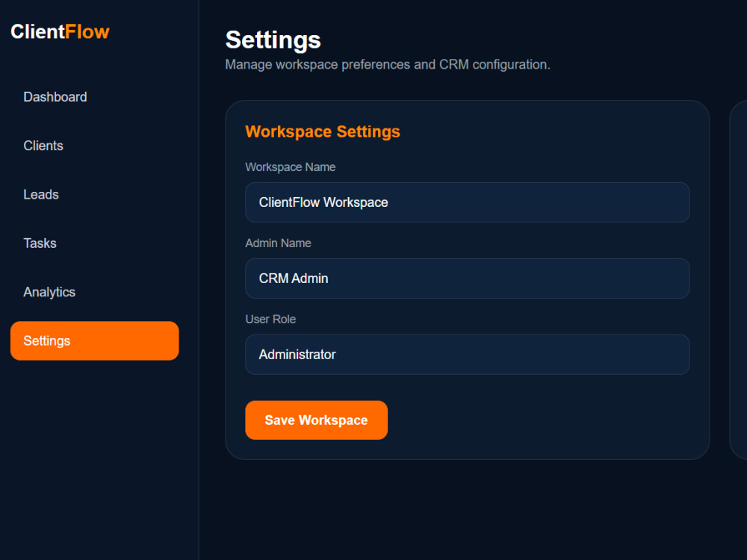The height and width of the screenshot is (560, 747).
Task: Focus the Admin Name input field
Action: point(468,279)
